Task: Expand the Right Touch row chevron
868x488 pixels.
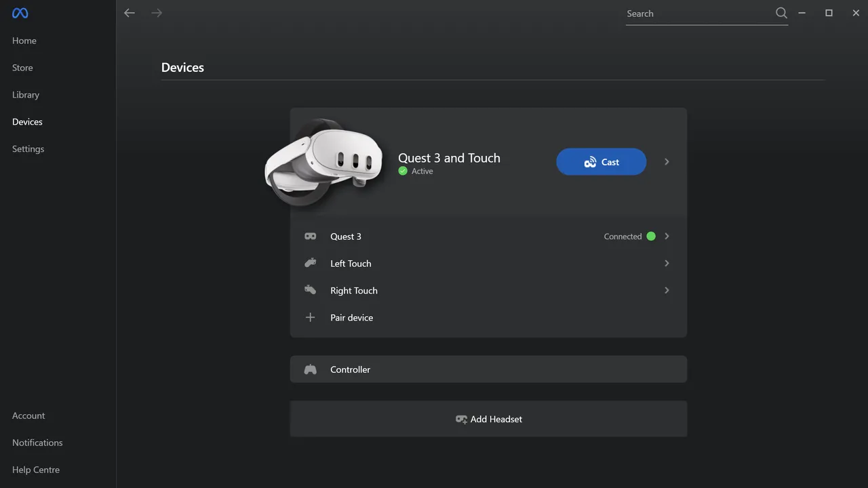Action: click(x=667, y=290)
